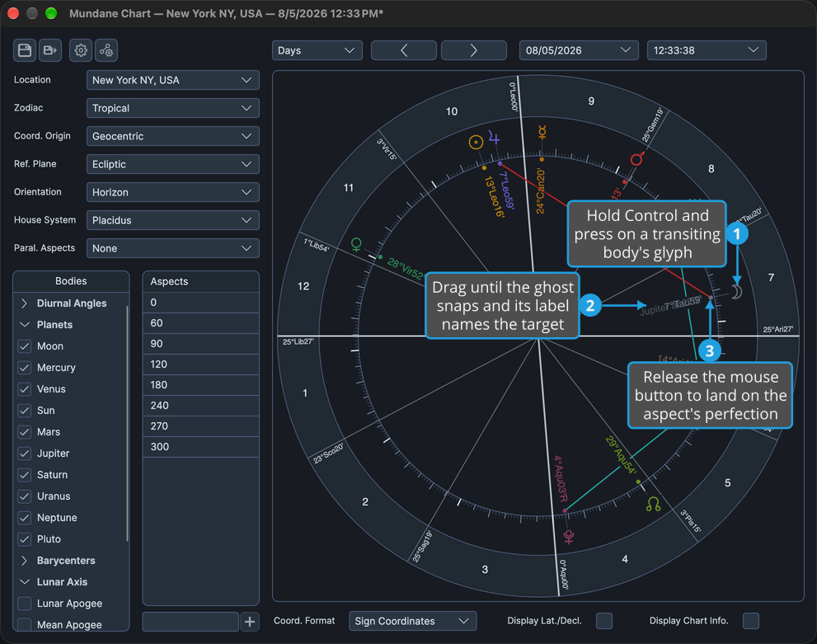Open the Paral. Aspects dropdown

pos(172,248)
